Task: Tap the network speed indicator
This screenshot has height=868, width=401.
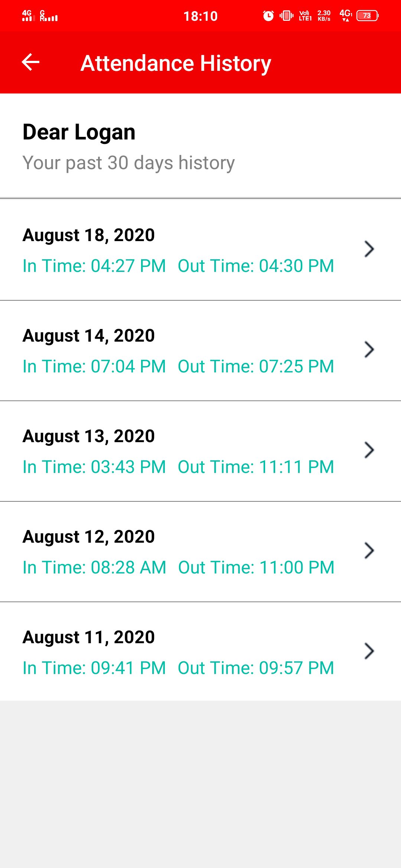Action: point(324,16)
